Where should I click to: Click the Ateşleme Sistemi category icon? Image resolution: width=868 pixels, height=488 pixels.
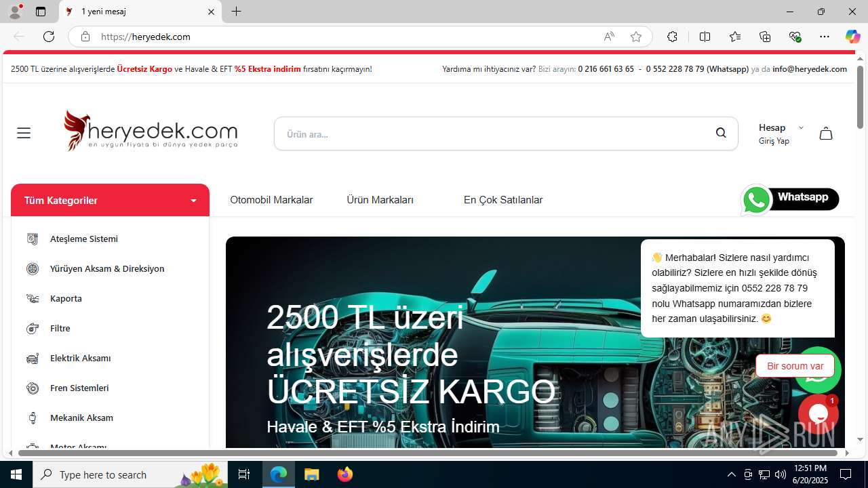[32, 239]
